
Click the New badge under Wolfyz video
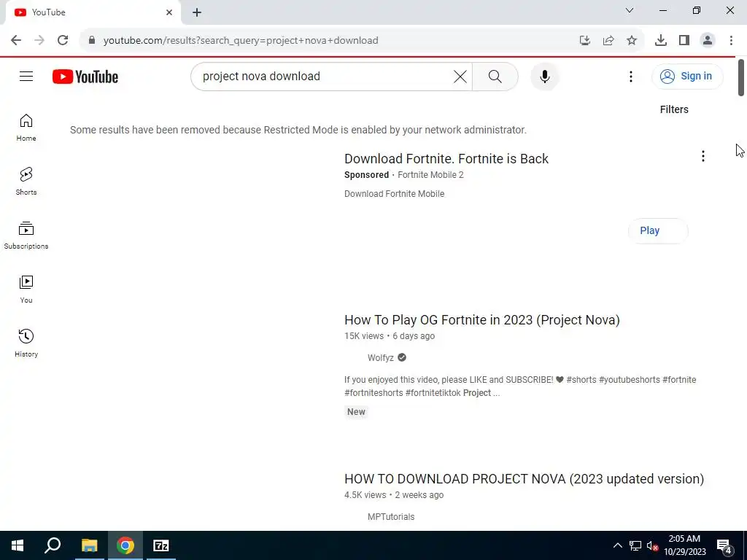pos(356,412)
